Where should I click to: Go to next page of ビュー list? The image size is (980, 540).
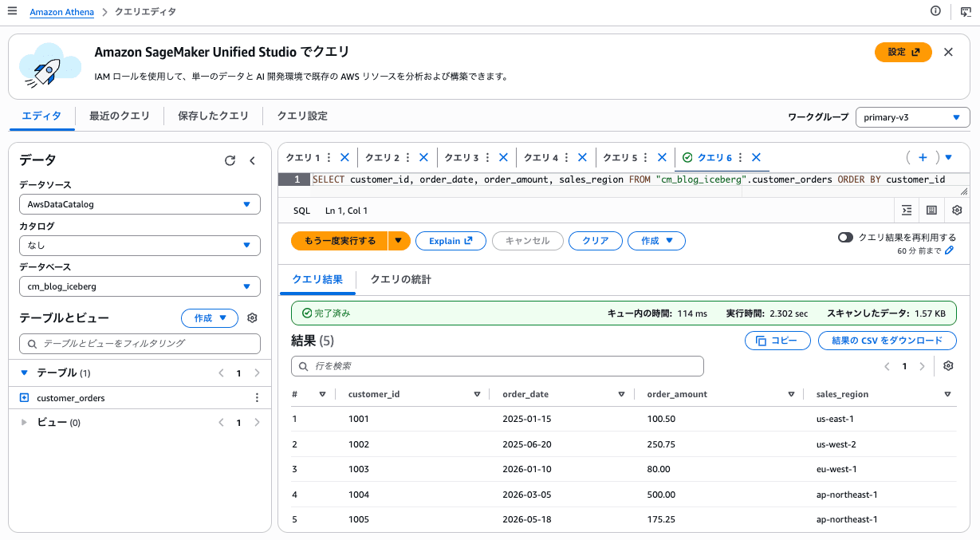257,423
